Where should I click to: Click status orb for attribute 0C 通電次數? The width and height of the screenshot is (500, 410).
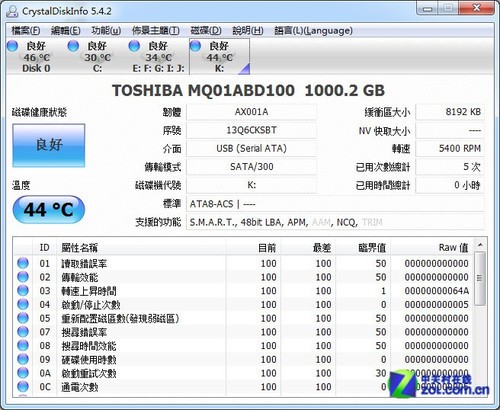click(x=23, y=387)
